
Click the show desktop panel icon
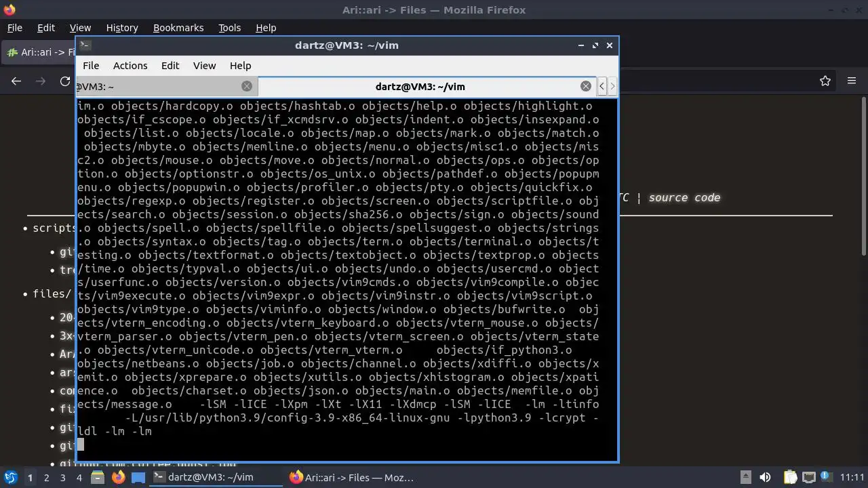(138, 478)
